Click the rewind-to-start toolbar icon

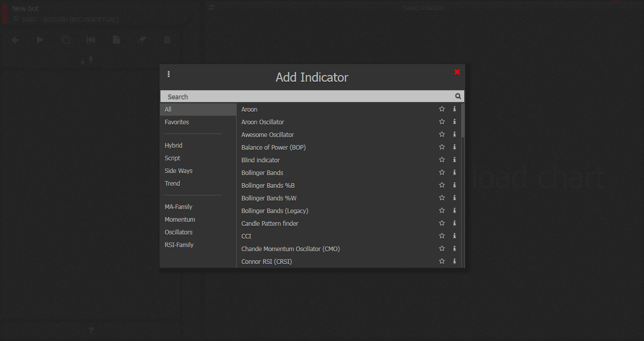[91, 40]
